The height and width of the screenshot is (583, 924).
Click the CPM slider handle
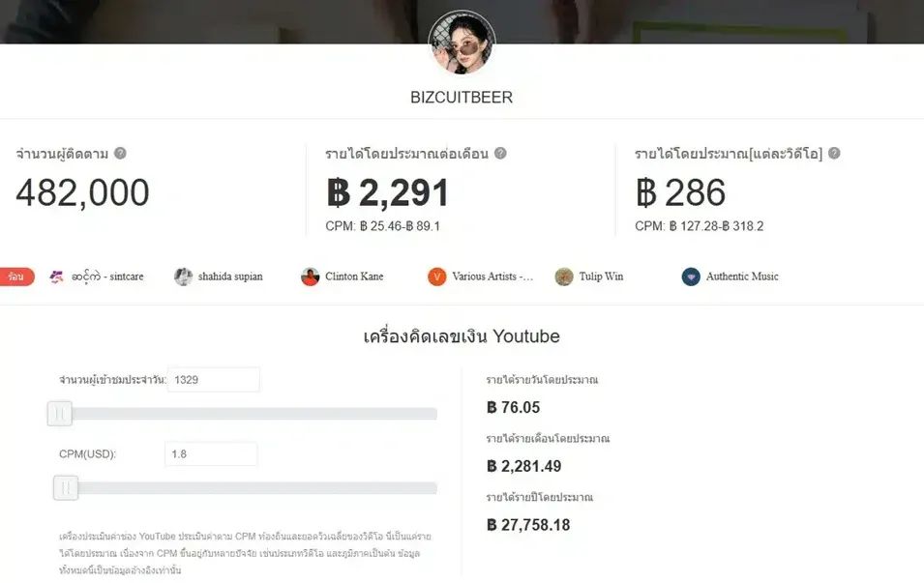pyautogui.click(x=66, y=487)
